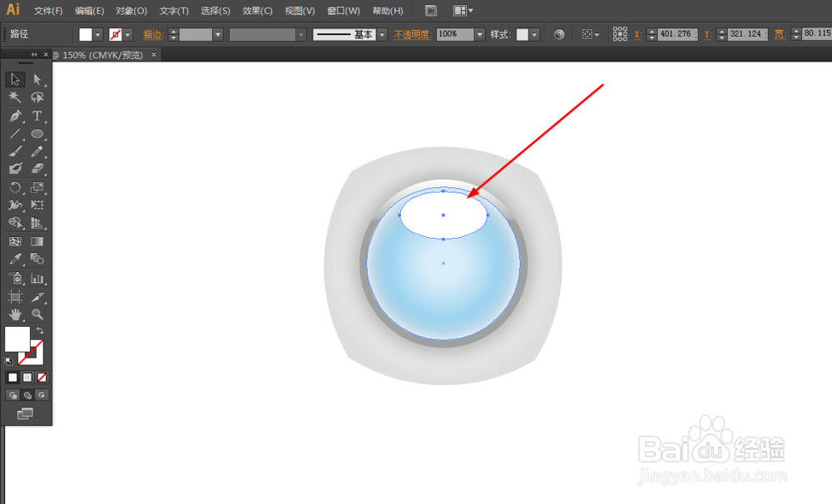The width and height of the screenshot is (832, 504).
Task: Open the 文件(F) menu
Action: (x=48, y=11)
